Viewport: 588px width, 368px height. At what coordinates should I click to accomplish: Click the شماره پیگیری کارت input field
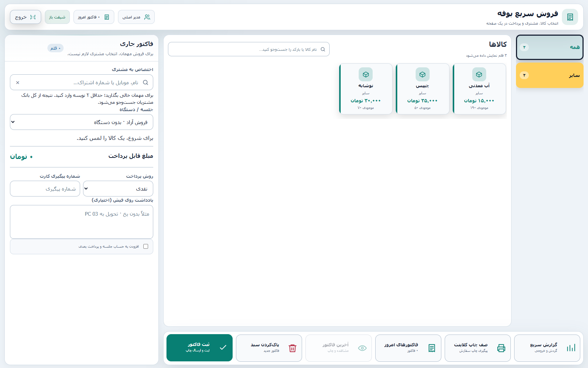pyautogui.click(x=45, y=189)
